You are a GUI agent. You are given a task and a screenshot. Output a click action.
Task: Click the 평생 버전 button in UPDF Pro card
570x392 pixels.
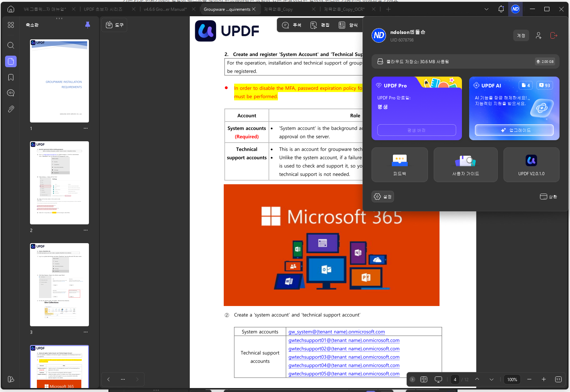tap(416, 130)
